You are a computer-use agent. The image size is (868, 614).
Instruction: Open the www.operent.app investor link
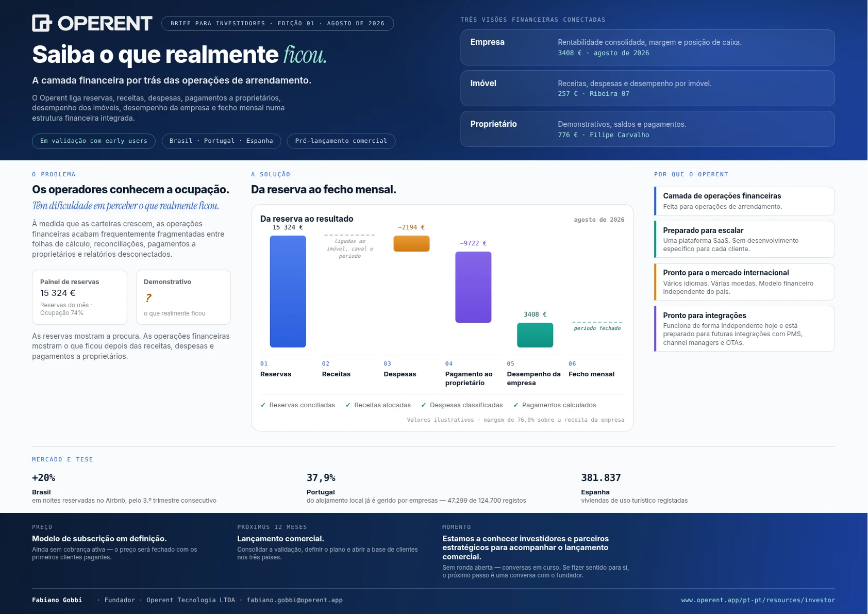tap(758, 600)
